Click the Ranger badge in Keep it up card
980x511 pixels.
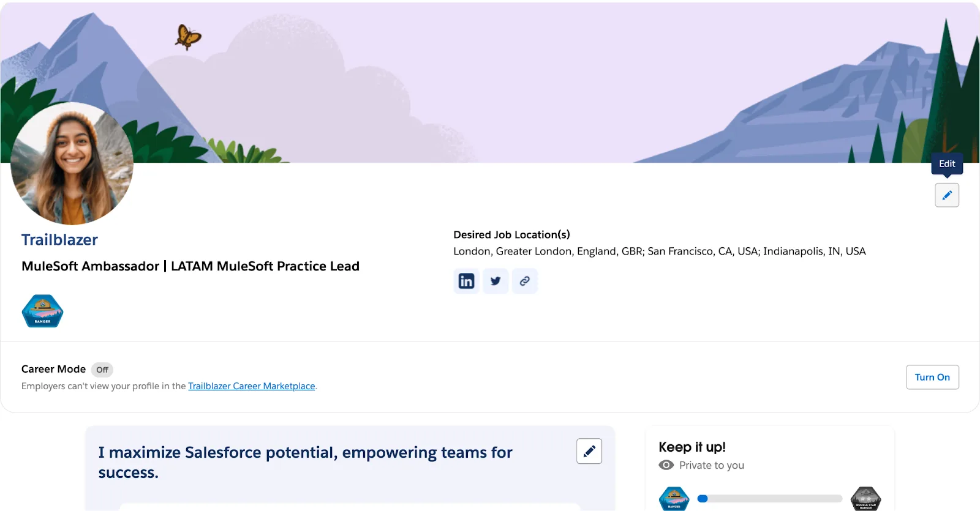674,499
